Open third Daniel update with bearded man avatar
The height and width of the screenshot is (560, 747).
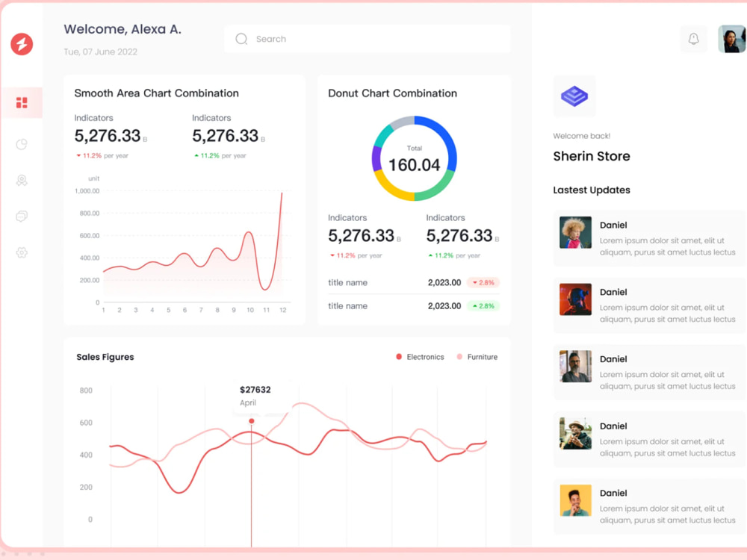(650, 373)
